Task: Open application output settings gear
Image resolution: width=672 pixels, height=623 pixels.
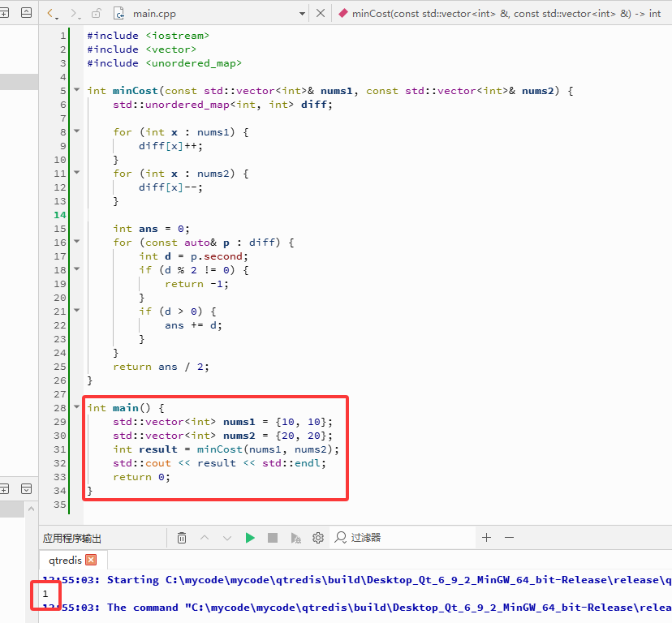Action: [318, 538]
